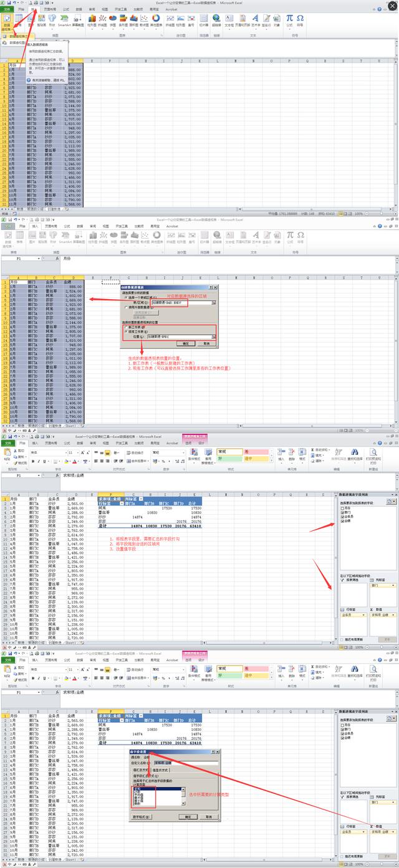
Task: Select radio 使用外部数据源 in Create PivotTable dialog
Action: (x=126, y=307)
